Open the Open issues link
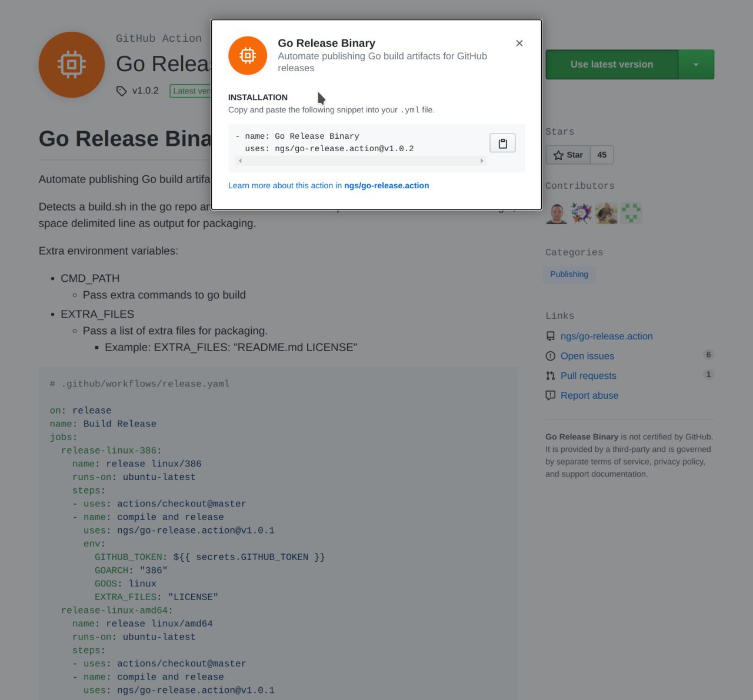753x700 pixels. 587,356
